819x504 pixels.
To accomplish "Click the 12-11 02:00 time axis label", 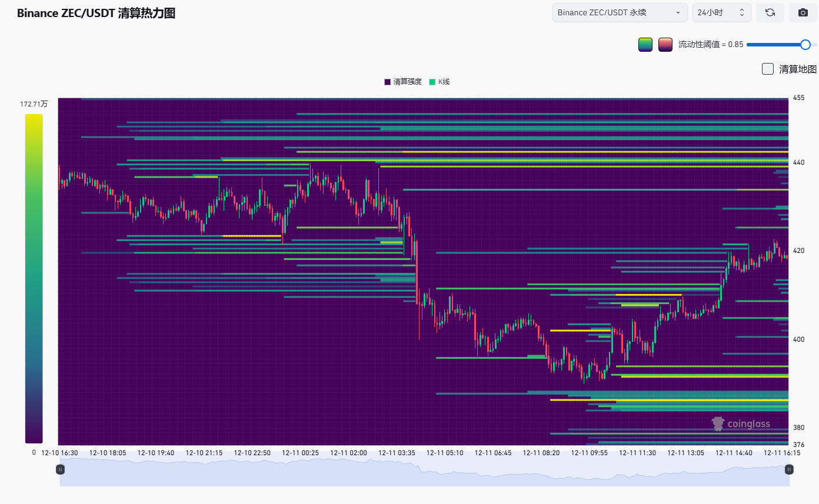I will 349,453.
